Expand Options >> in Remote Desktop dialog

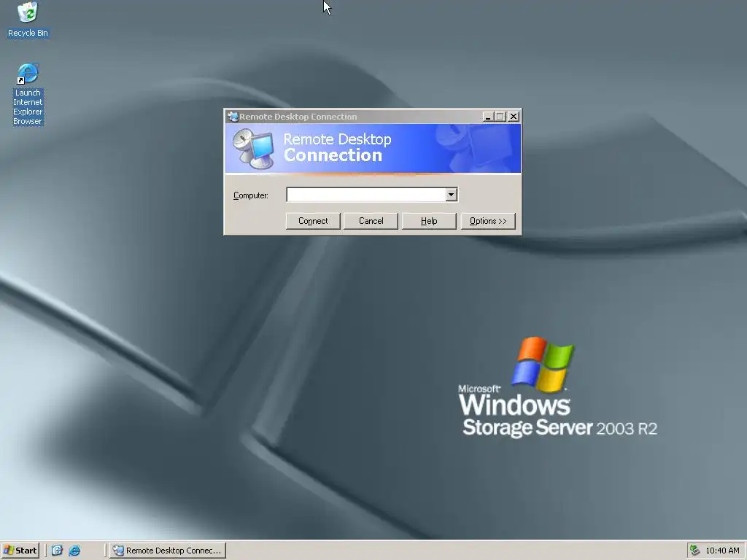coord(488,221)
